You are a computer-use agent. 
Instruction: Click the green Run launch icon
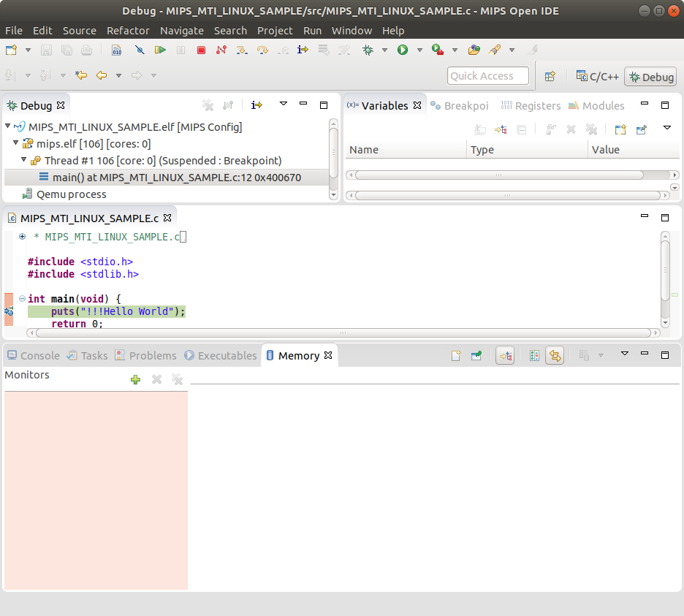(x=402, y=50)
